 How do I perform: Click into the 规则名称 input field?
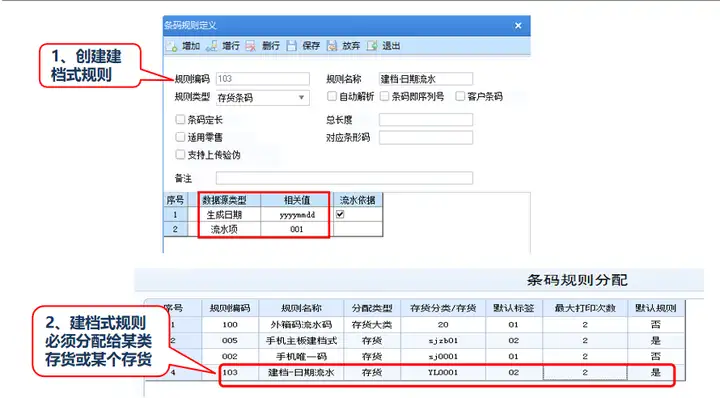pos(426,79)
